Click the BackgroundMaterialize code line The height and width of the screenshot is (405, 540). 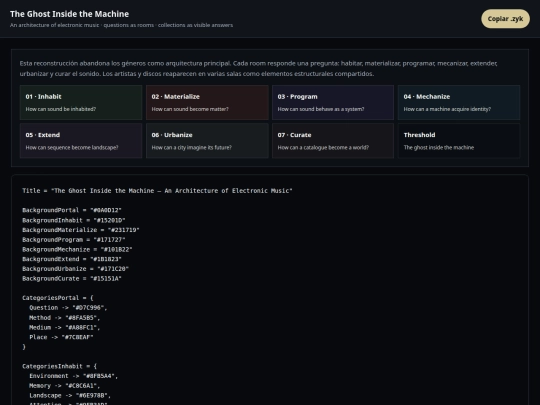pos(81,230)
